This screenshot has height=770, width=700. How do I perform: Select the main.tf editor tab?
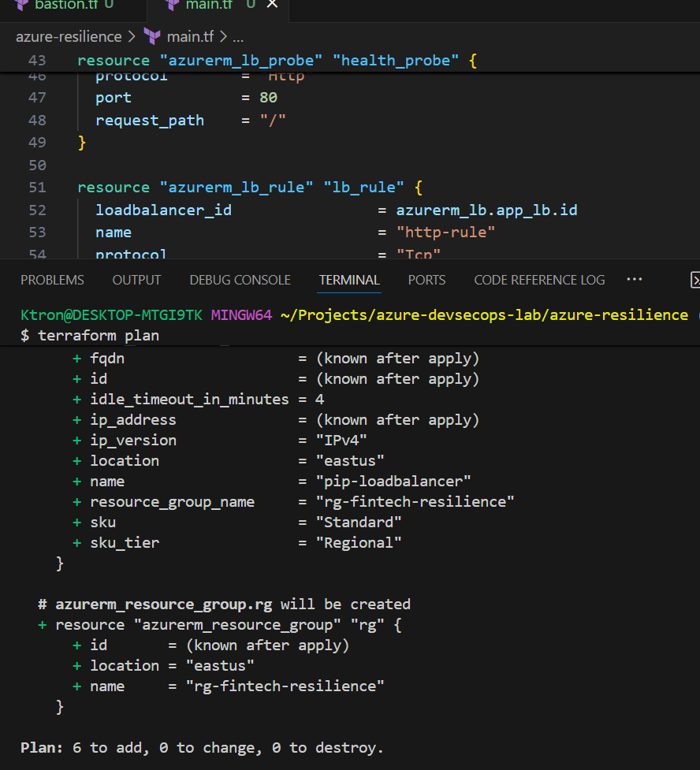(x=208, y=5)
